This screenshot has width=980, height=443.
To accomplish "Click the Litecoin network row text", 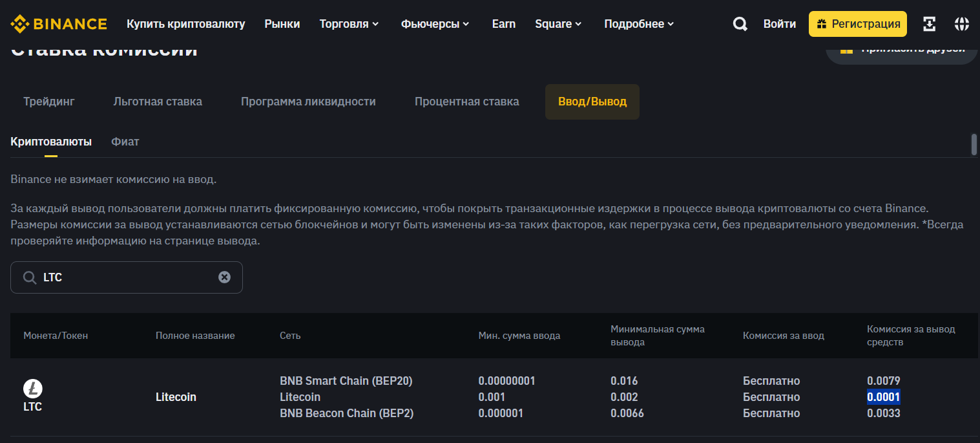I will [x=300, y=397].
